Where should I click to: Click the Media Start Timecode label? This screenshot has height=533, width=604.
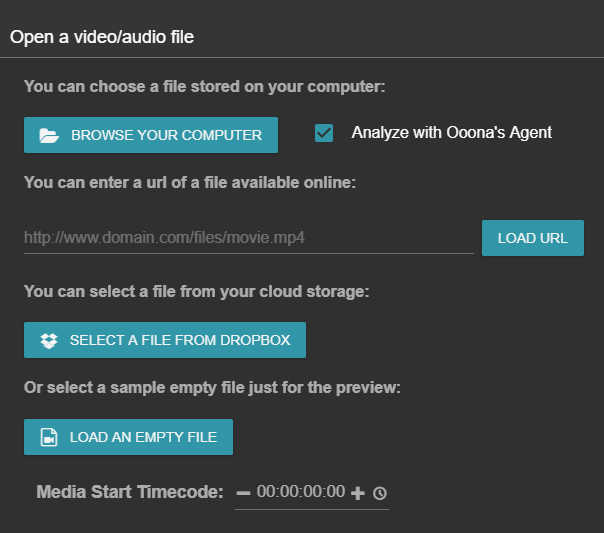[x=130, y=492]
